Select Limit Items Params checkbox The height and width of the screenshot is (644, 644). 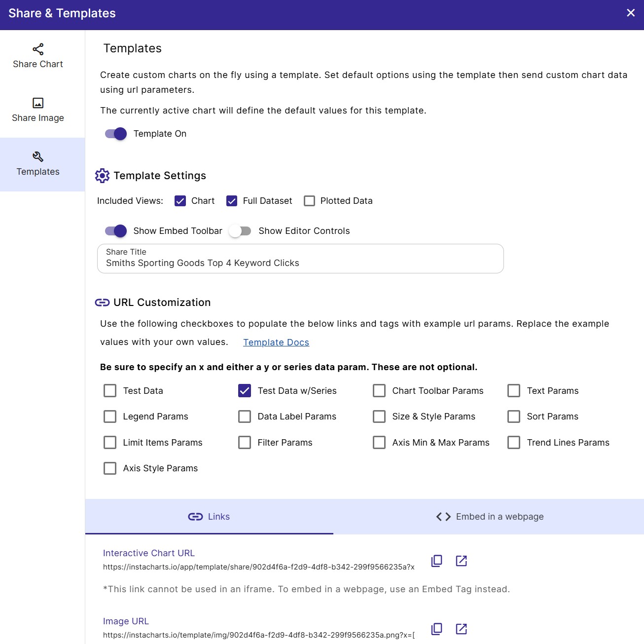click(110, 443)
